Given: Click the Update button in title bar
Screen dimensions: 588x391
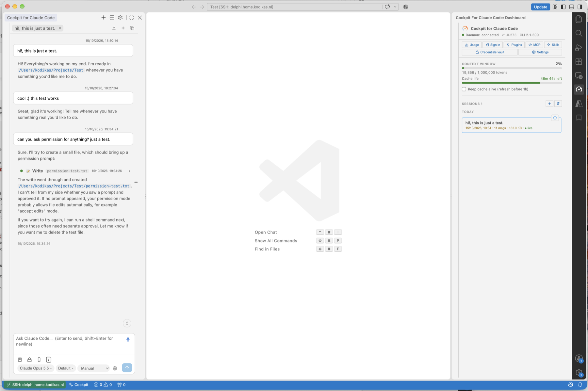Looking at the screenshot, I should click(x=540, y=7).
